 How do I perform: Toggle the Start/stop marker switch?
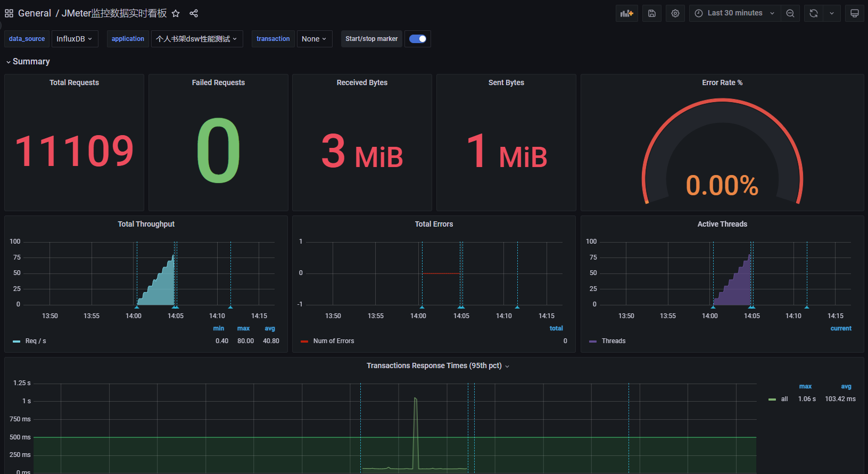tap(418, 39)
